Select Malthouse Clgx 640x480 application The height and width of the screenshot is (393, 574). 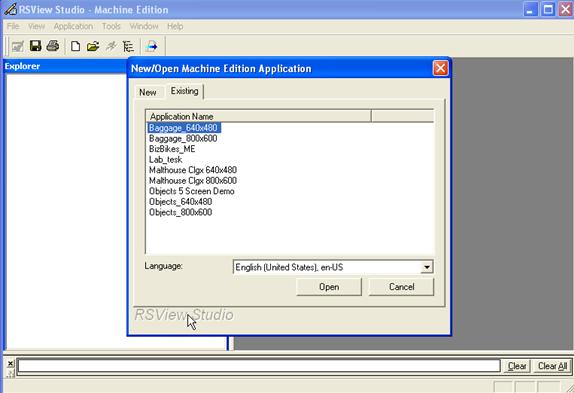[193, 170]
